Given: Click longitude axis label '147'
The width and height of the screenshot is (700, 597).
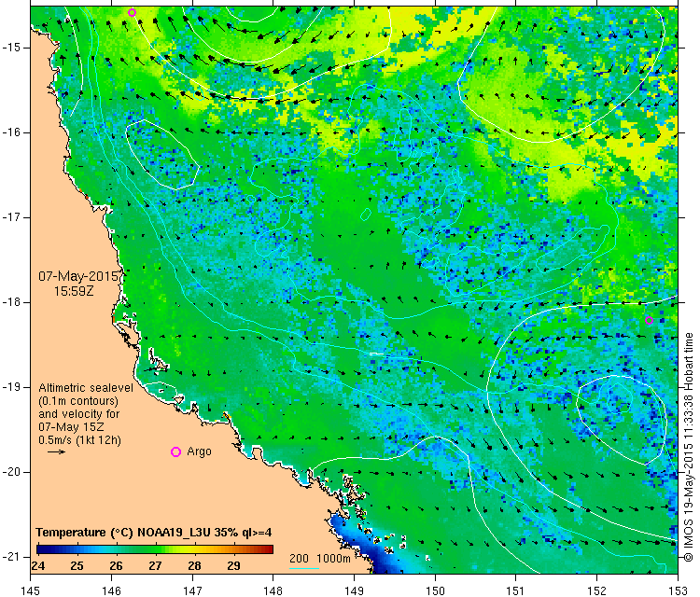Looking at the screenshot, I should [x=192, y=590].
